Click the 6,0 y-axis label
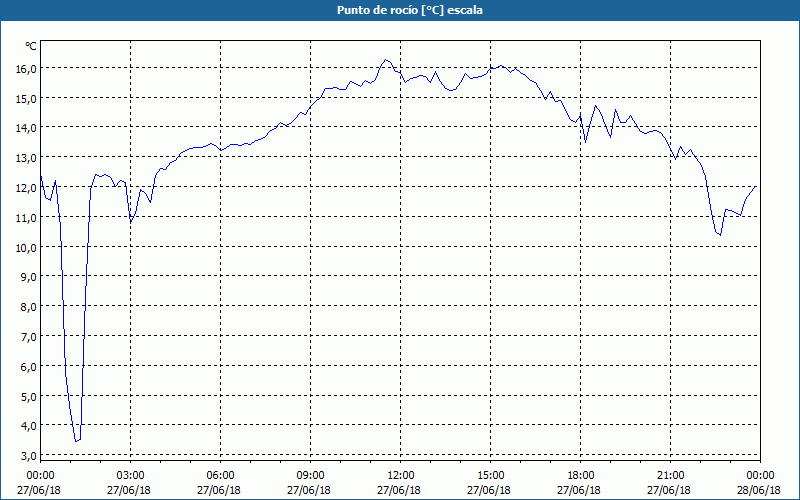Screen dimensions: 800x500 pyautogui.click(x=29, y=367)
